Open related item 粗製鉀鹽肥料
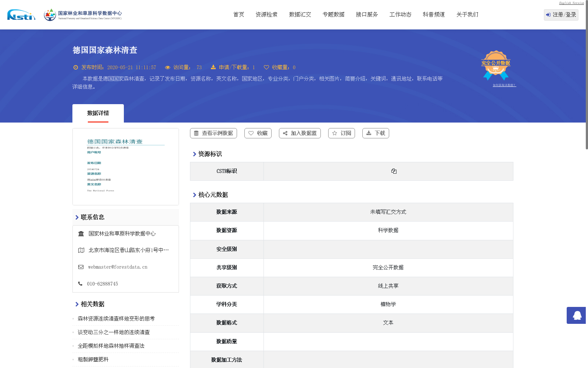 [x=93, y=360]
